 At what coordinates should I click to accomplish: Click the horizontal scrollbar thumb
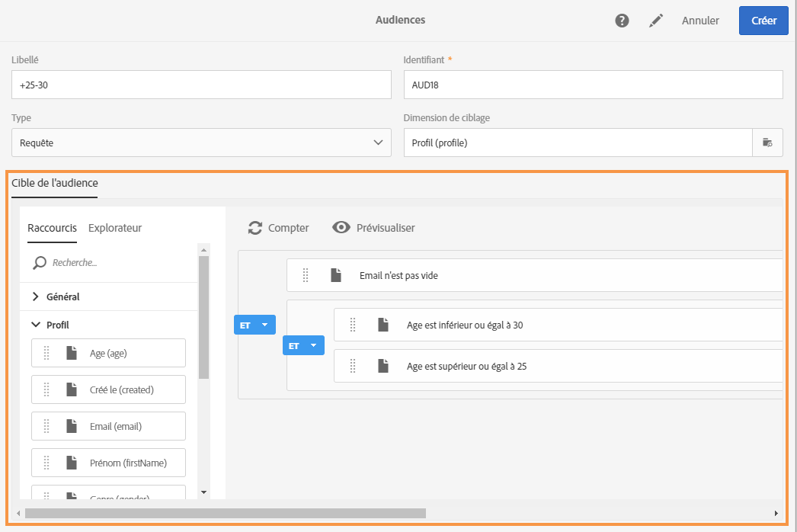point(225,514)
